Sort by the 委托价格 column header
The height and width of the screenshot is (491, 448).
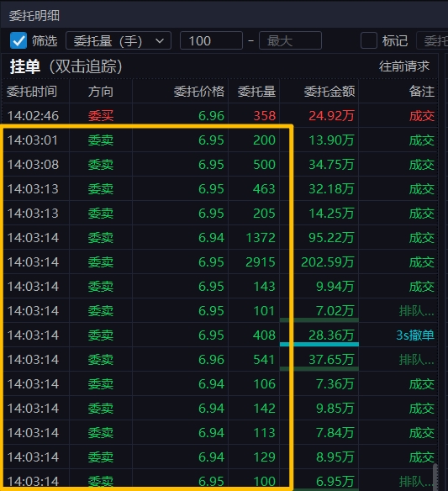199,92
